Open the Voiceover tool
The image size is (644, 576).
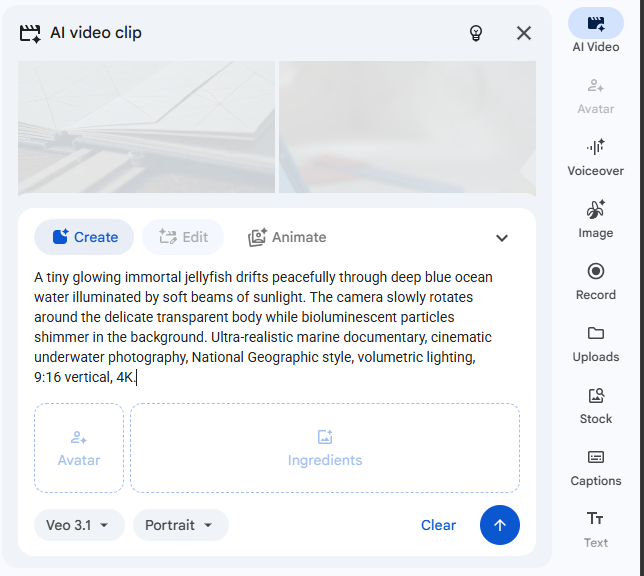point(596,158)
